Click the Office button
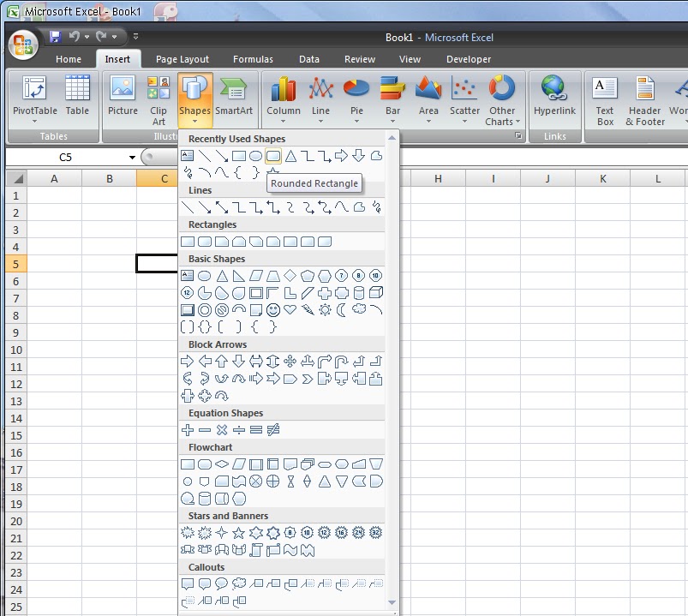The height and width of the screenshot is (616, 688). 22,44
